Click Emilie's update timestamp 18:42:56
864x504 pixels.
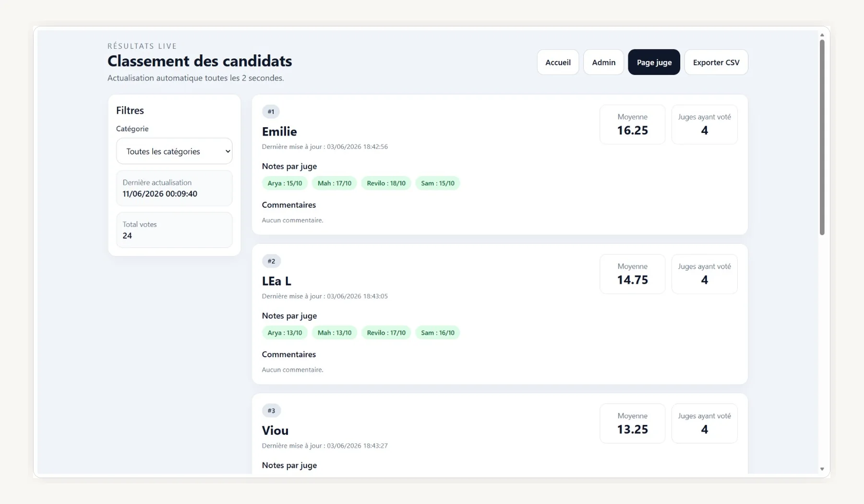pyautogui.click(x=325, y=147)
